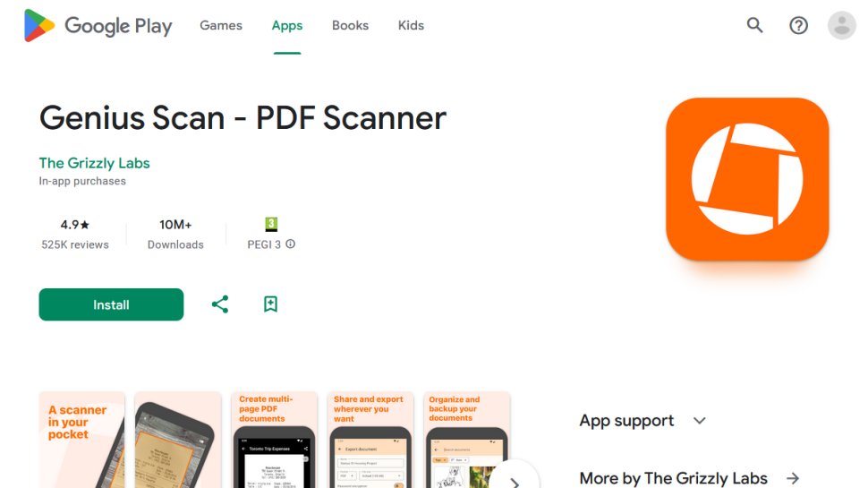Add app to wishlist bookmark icon
Image resolution: width=868 pixels, height=488 pixels.
click(271, 304)
